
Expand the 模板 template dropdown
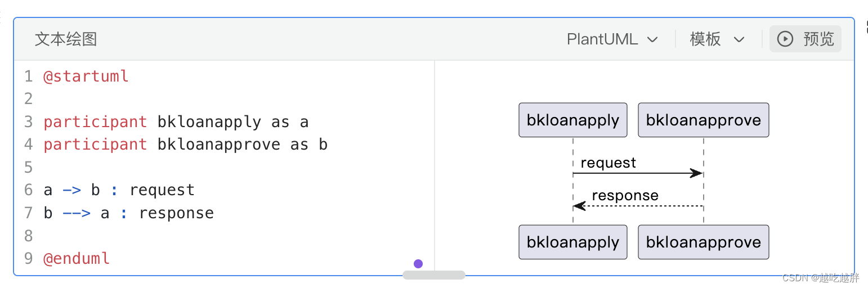pos(717,39)
